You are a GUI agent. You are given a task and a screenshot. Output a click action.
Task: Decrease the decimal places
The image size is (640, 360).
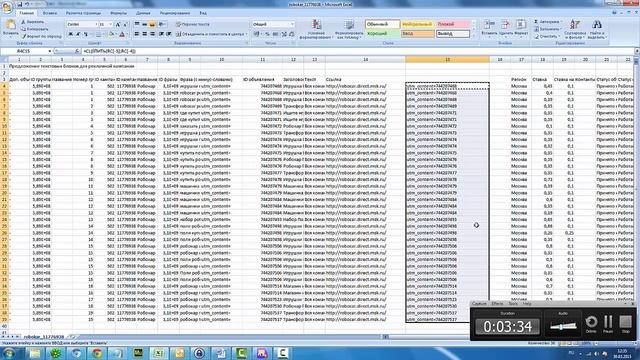point(291,34)
